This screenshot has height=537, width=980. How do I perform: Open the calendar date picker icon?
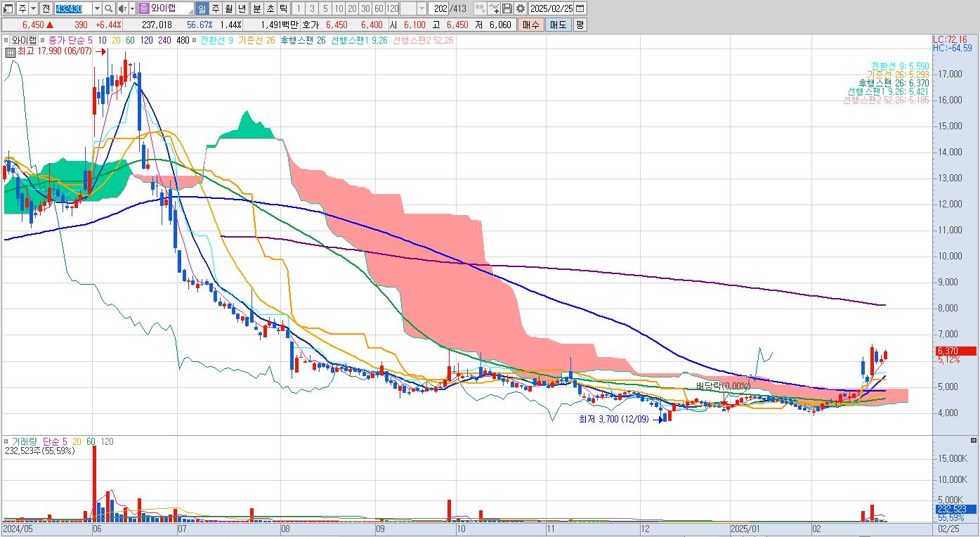click(581, 8)
